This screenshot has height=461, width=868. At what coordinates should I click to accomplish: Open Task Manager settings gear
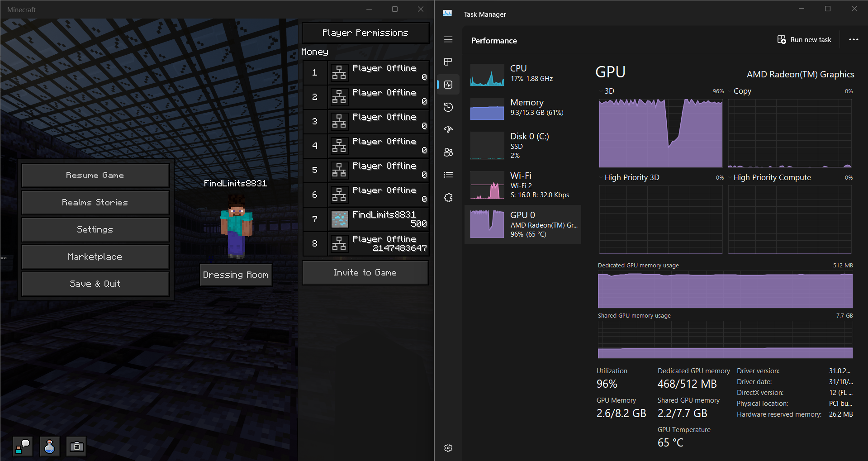tap(448, 448)
